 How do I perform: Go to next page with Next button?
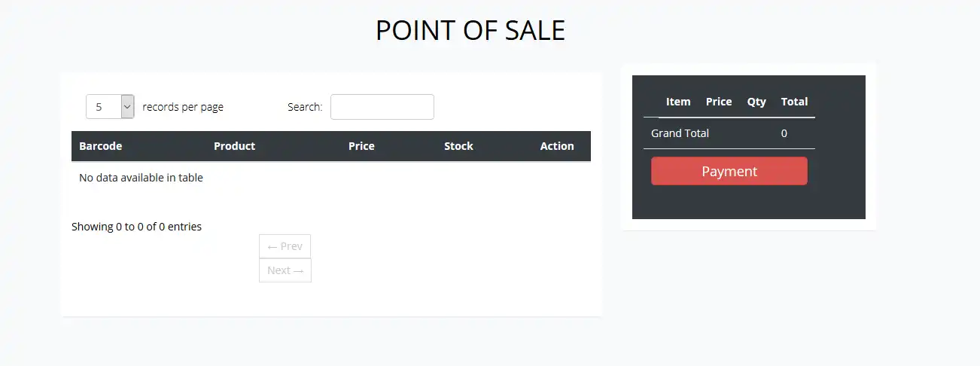[x=285, y=270]
